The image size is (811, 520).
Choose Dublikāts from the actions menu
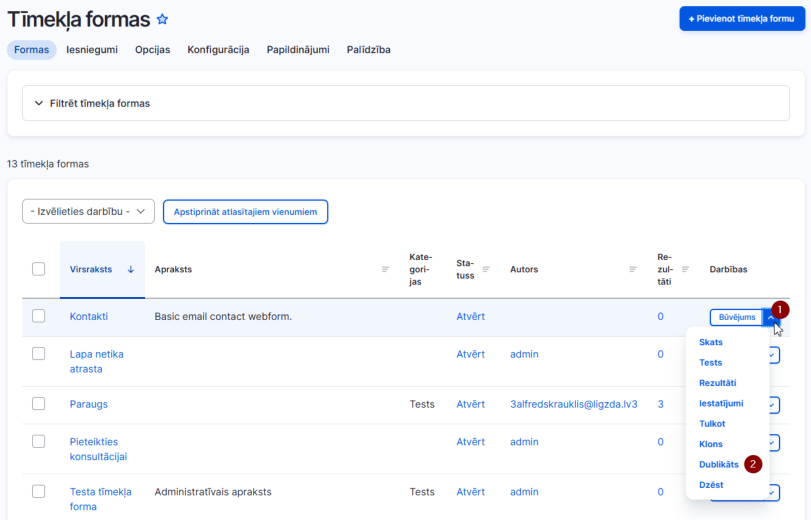(x=719, y=464)
